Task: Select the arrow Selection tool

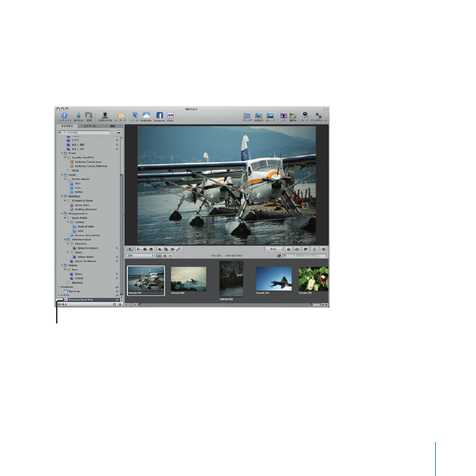Action: point(130,249)
